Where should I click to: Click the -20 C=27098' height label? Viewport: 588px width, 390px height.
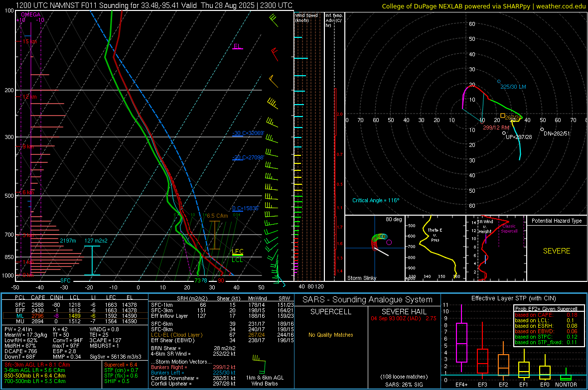point(249,157)
